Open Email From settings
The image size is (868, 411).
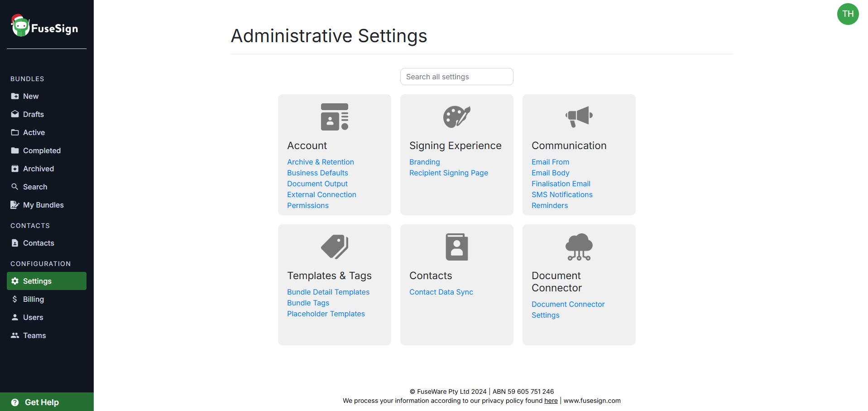pyautogui.click(x=550, y=162)
